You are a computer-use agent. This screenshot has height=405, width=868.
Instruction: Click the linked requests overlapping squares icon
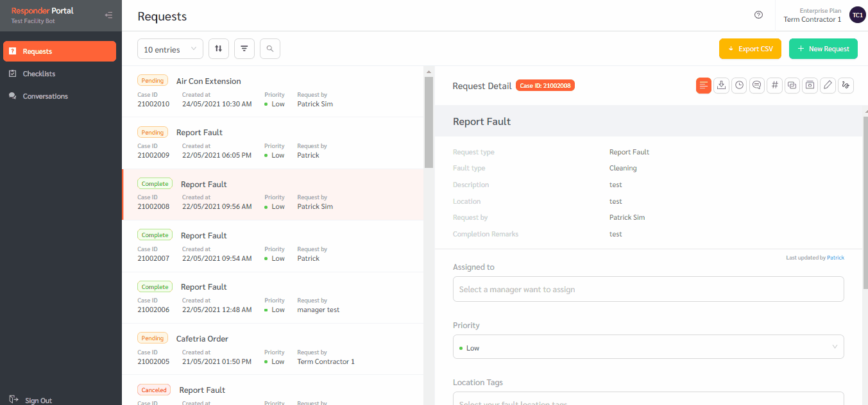click(x=792, y=85)
